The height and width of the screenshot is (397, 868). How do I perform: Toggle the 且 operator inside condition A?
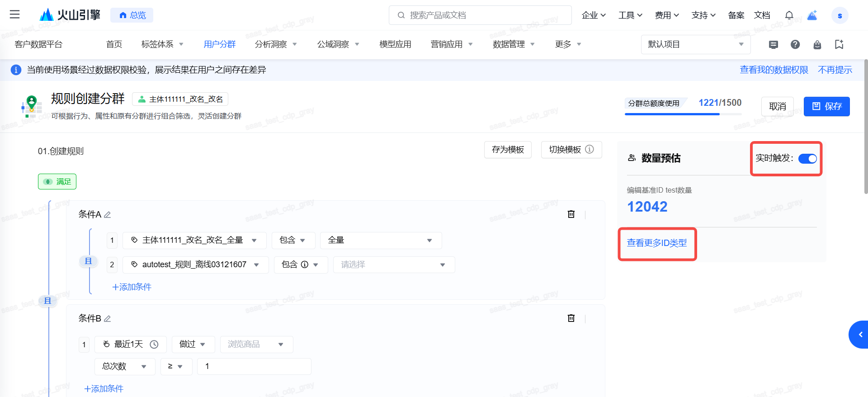pos(88,261)
